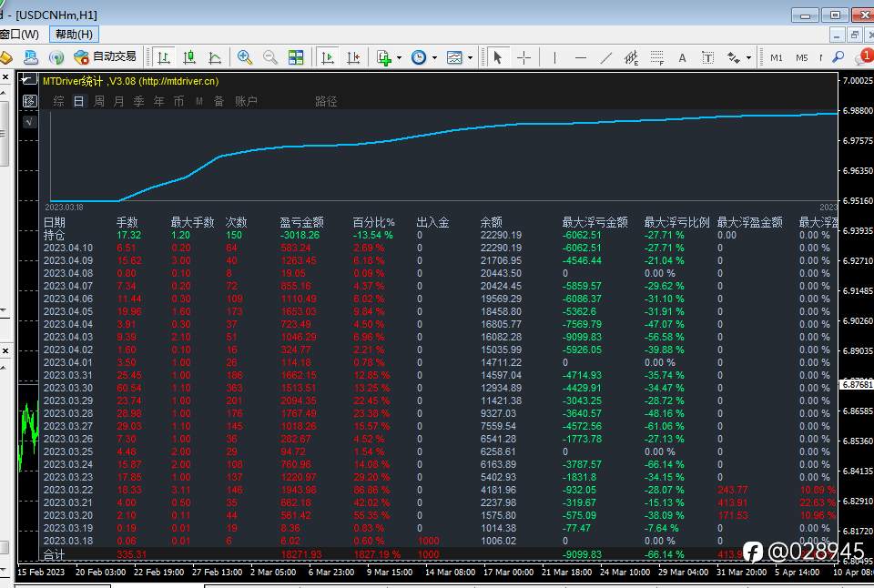Open the 帮助(H) menu
Screen dimensions: 874x588
click(x=74, y=35)
